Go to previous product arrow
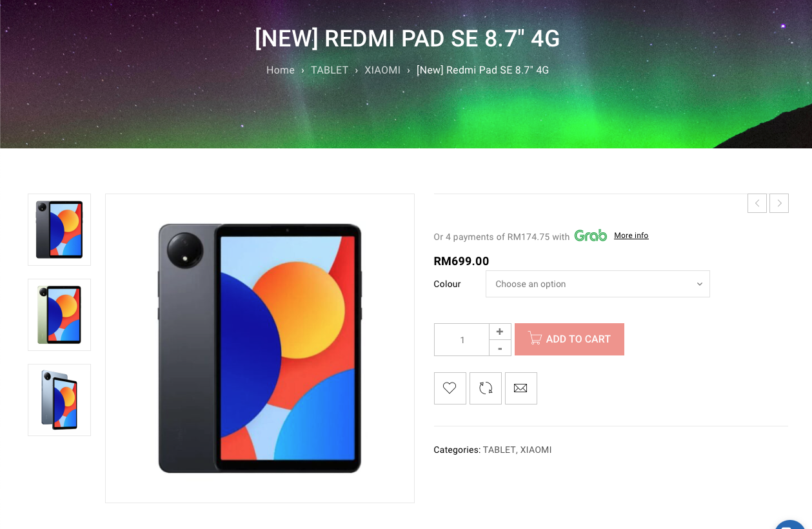 pyautogui.click(x=757, y=203)
